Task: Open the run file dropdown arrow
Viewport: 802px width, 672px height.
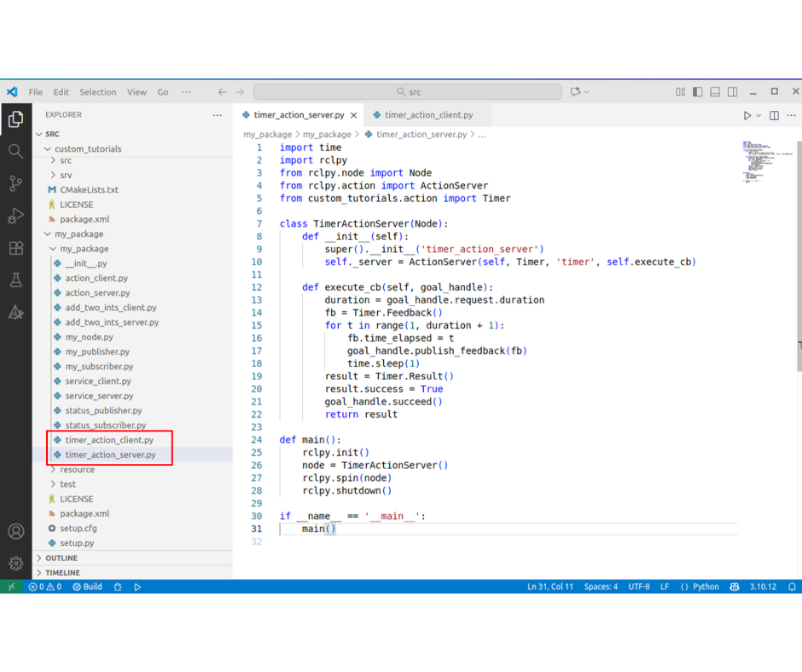Action: (758, 115)
